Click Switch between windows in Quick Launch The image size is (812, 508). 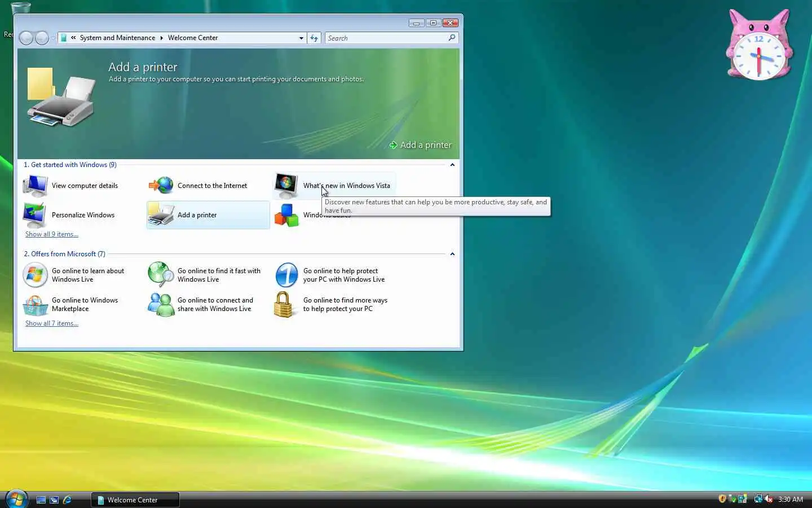[x=54, y=500]
